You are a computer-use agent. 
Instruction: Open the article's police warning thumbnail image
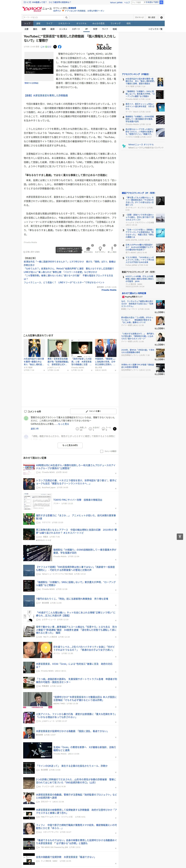[39, 66]
